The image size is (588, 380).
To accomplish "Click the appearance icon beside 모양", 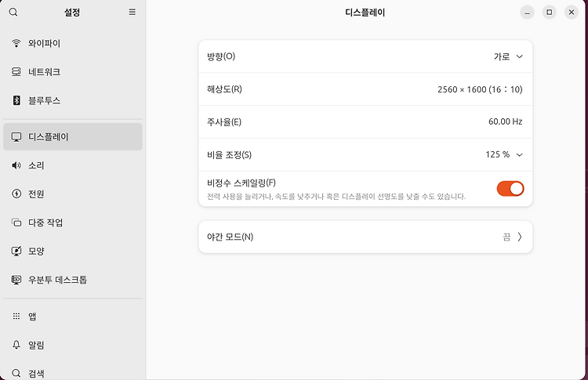I will point(16,251).
